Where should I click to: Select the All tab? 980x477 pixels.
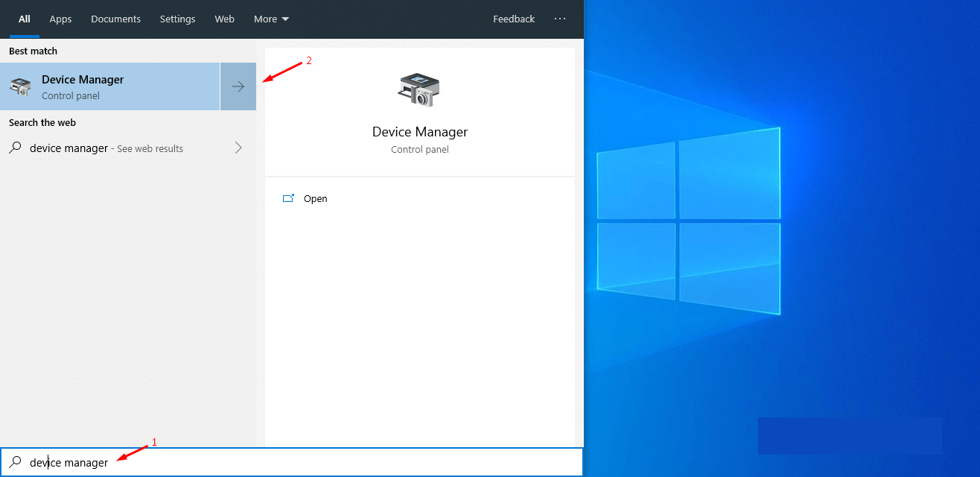25,19
